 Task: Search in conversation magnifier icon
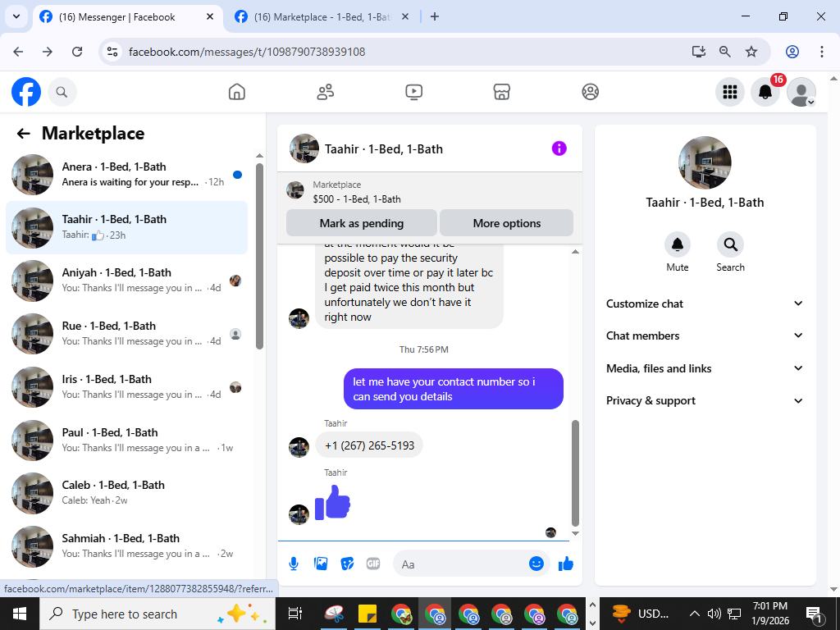[730, 244]
